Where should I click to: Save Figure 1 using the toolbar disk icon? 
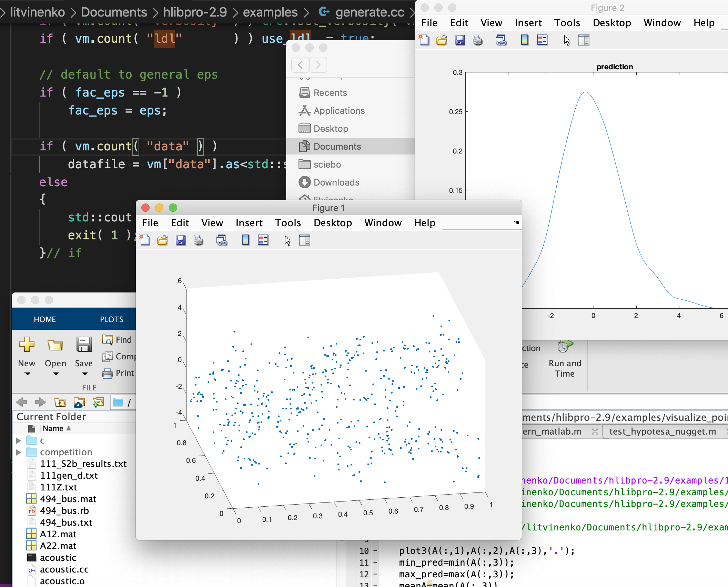180,240
